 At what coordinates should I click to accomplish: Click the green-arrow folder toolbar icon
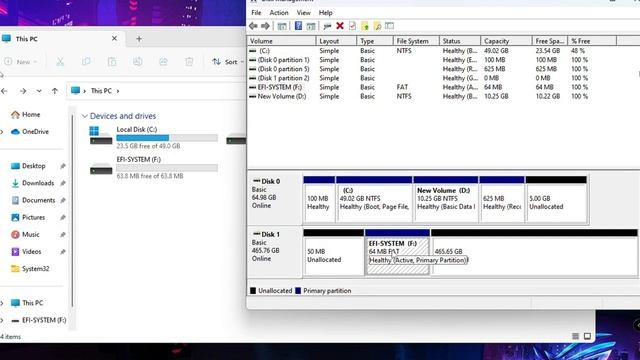pos(365,26)
